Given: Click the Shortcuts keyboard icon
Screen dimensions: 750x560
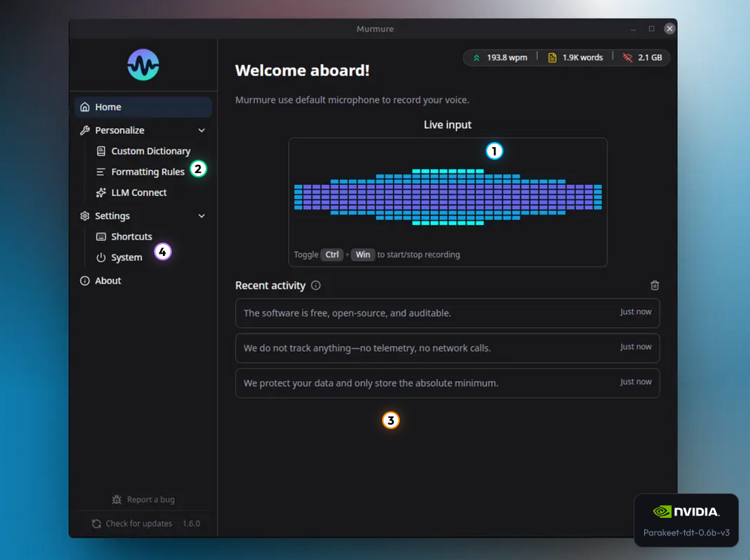Looking at the screenshot, I should tap(101, 237).
